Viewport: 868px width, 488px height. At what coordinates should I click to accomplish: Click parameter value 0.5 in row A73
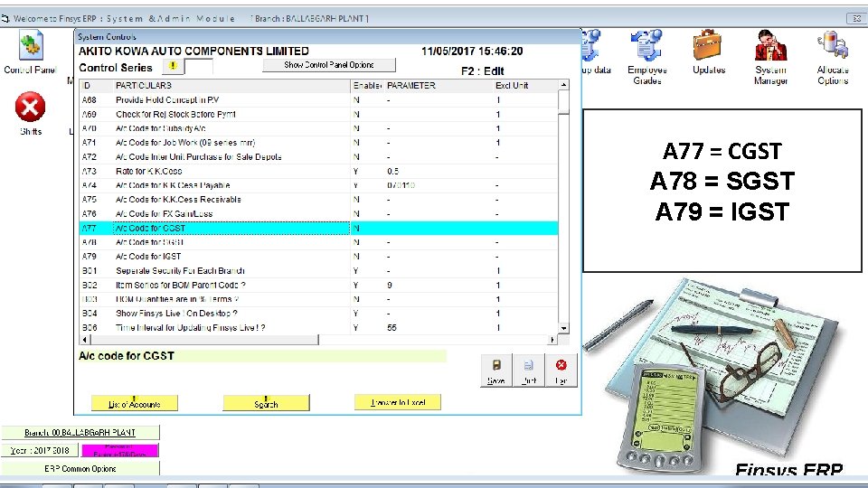(x=393, y=172)
